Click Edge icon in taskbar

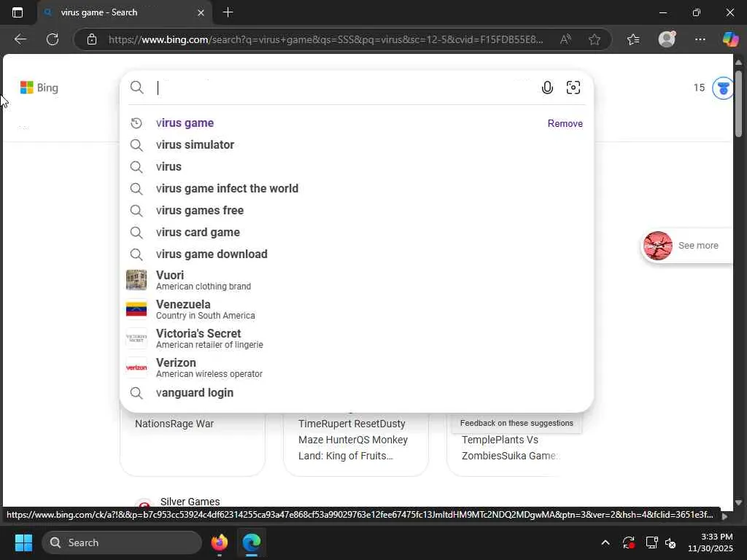(252, 542)
